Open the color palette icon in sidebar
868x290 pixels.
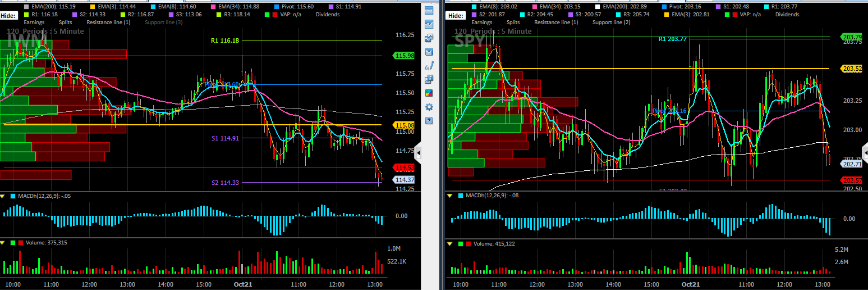(x=429, y=93)
